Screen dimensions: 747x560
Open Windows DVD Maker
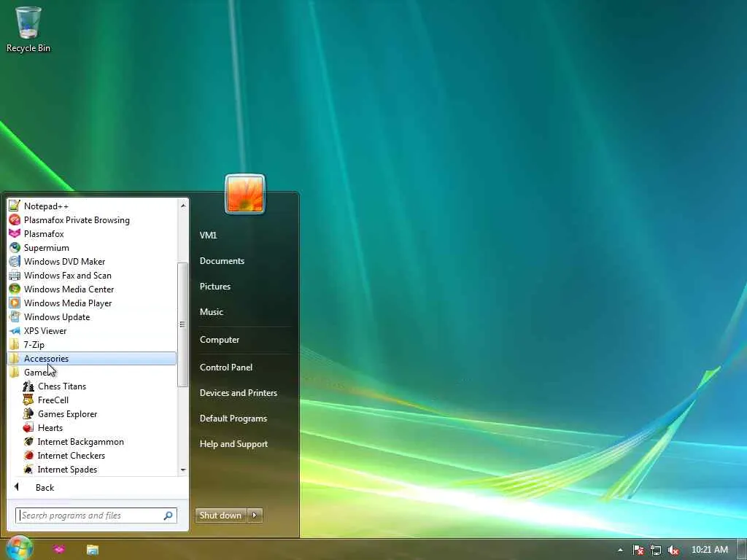coord(92,262)
